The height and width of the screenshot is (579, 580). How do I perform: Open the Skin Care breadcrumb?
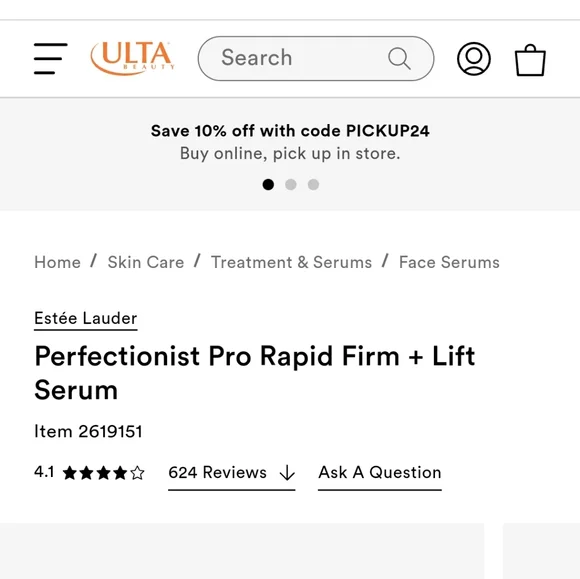point(146,262)
